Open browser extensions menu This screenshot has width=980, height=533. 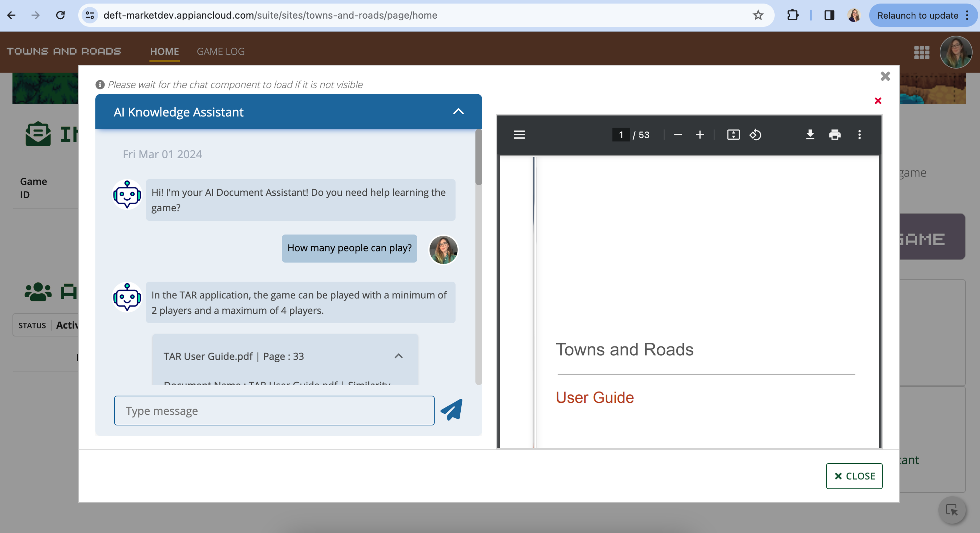[792, 15]
